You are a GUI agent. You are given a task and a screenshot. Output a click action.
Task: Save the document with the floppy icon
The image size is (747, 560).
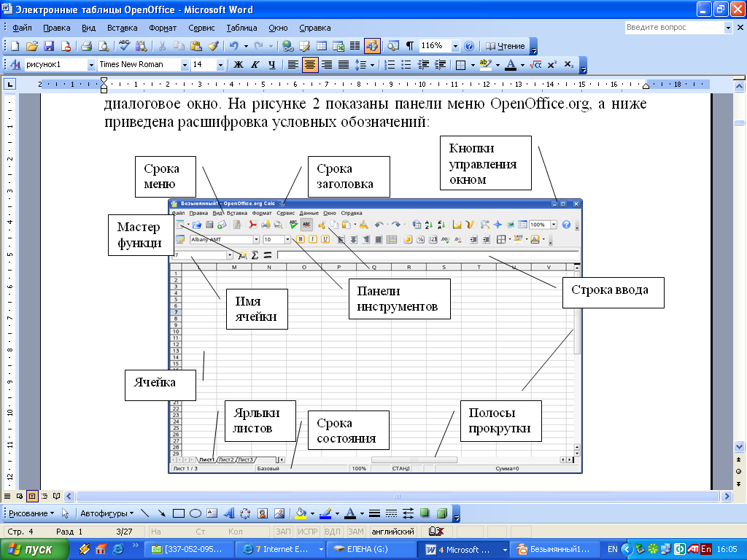[x=49, y=46]
